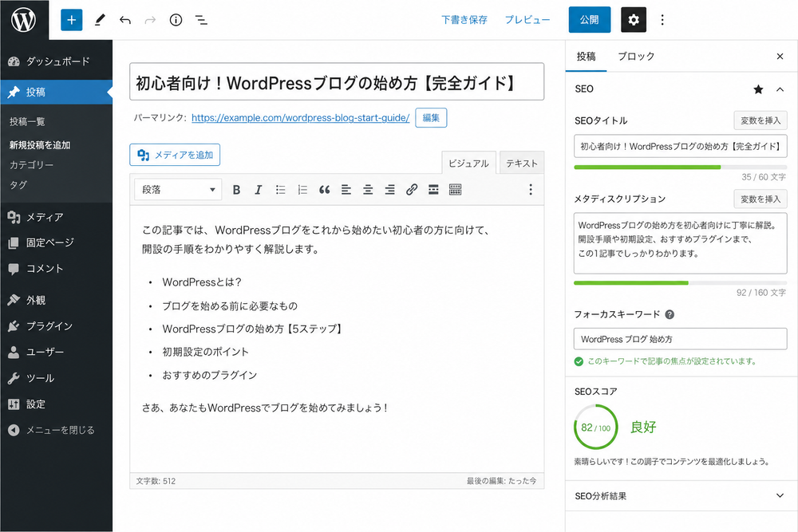Go to 投稿一覧

(27, 121)
